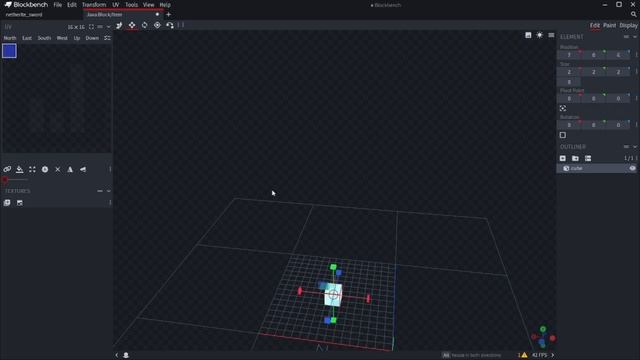Expand the UV panel dropdown chevron
640x360 pixels.
click(109, 27)
